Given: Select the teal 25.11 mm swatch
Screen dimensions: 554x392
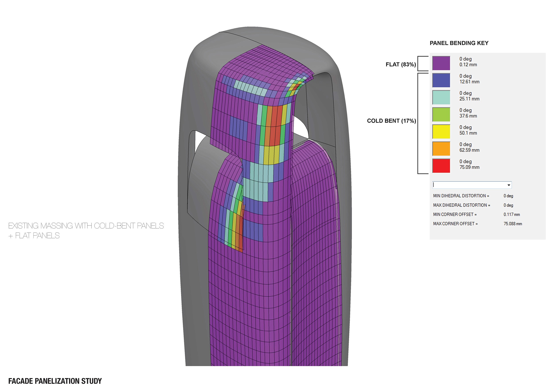Looking at the screenshot, I should pos(441,98).
